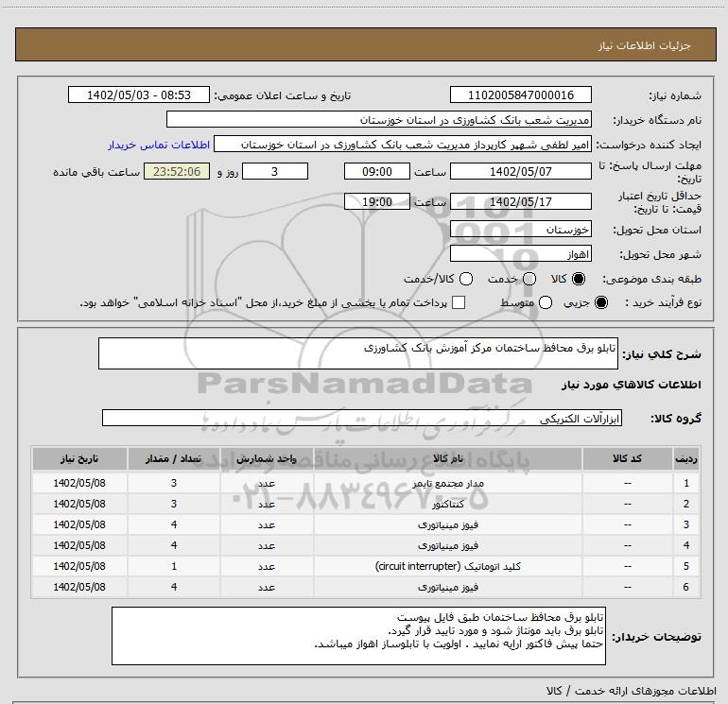Image resolution: width=728 pixels, height=704 pixels.
Task: Click the need number field 1102005847000016
Action: pos(520,94)
